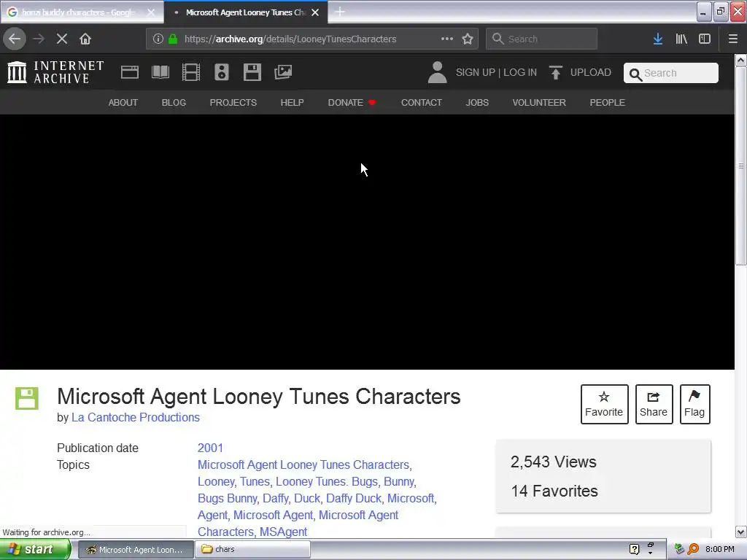Open the Firefox downloads arrow
Image resolution: width=747 pixels, height=560 pixels.
click(x=658, y=39)
